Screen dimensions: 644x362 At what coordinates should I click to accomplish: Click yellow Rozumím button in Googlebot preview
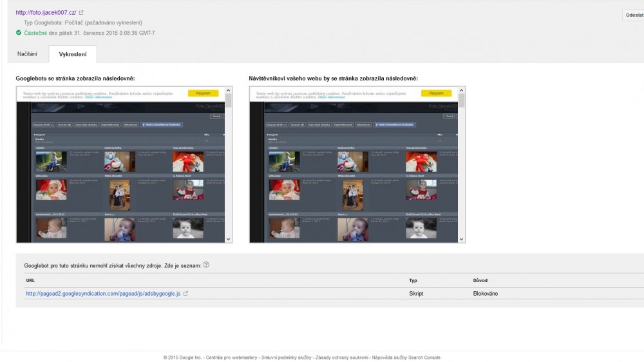tap(203, 93)
